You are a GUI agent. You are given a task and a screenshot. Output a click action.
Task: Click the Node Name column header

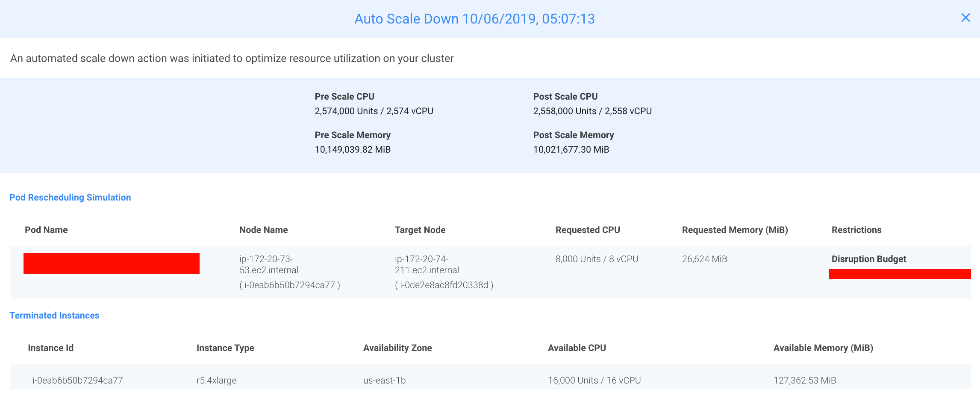tap(263, 230)
